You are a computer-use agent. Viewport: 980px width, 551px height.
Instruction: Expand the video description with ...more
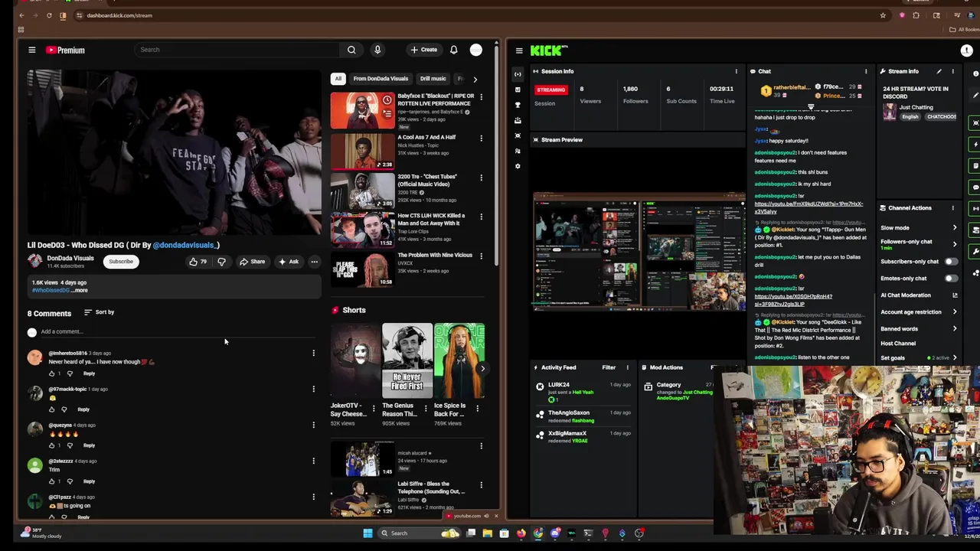point(80,290)
